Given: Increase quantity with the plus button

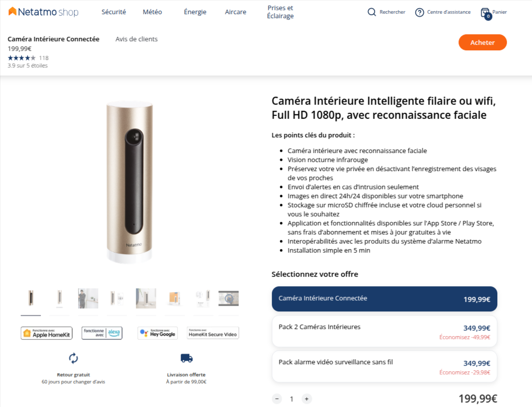Looking at the screenshot, I should pos(307,399).
